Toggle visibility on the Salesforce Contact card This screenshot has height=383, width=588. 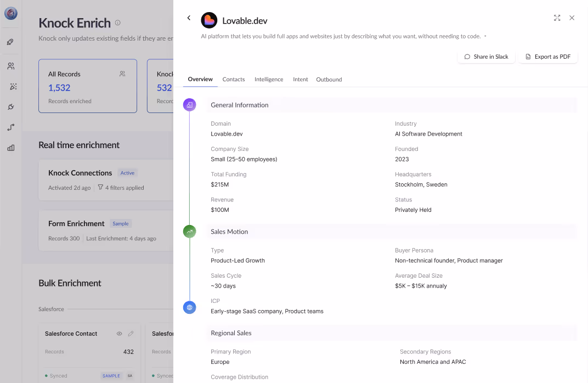coord(119,334)
